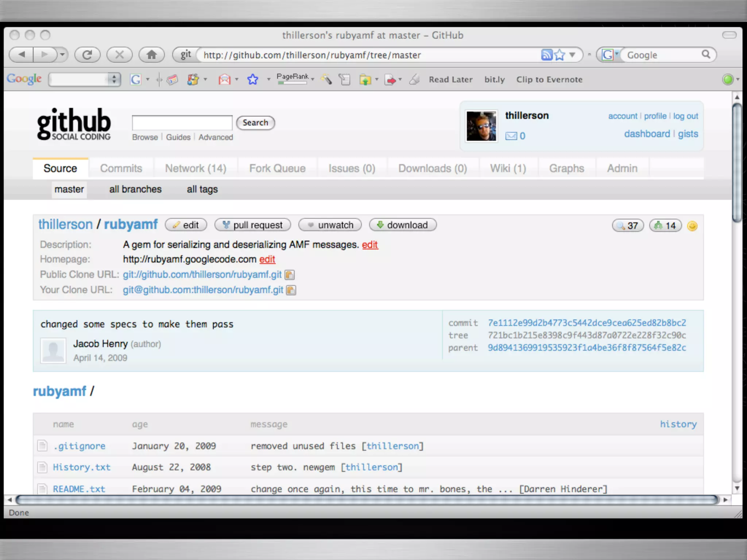Click Clip to Evernote bookmarklet
Image resolution: width=747 pixels, height=560 pixels.
549,79
